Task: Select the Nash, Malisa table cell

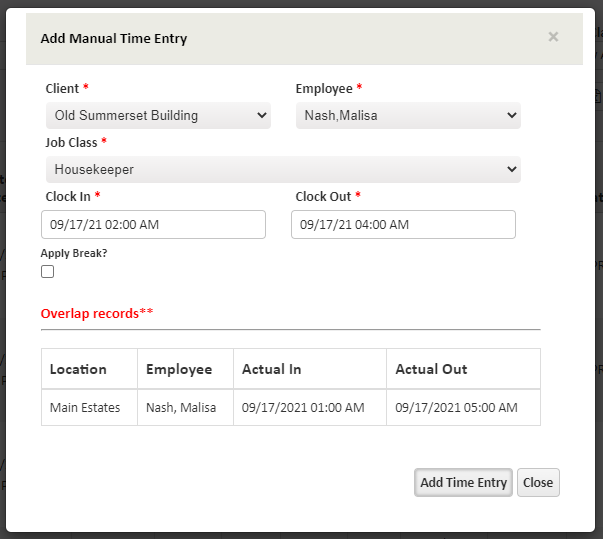Action: tap(181, 408)
